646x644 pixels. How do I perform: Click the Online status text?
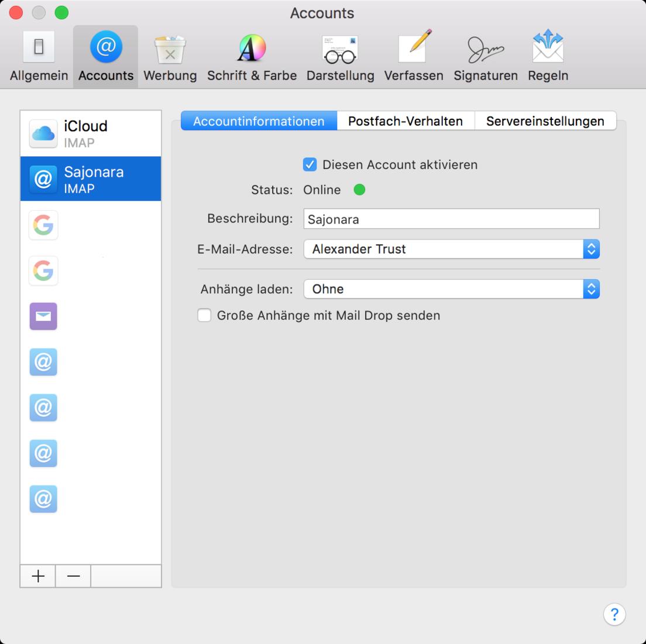[x=322, y=190]
